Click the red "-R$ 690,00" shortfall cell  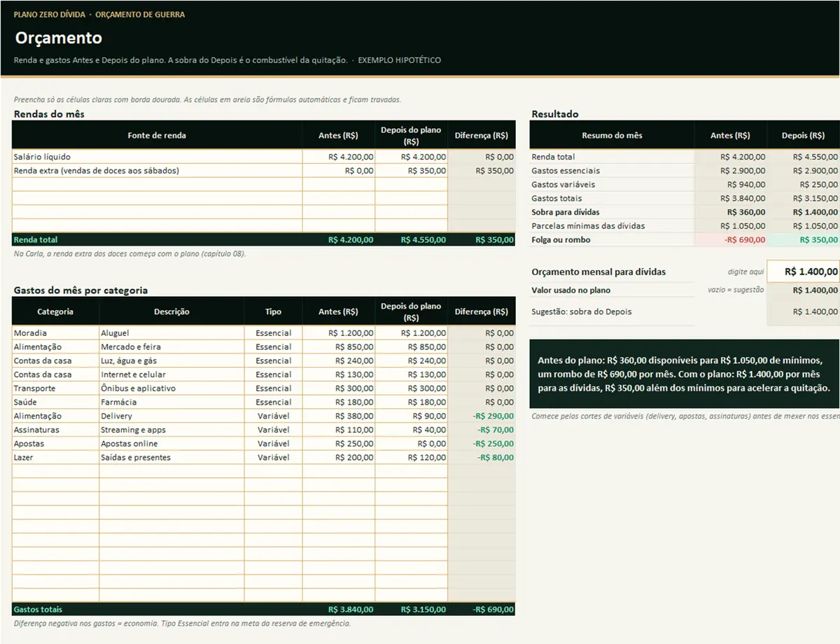[x=731, y=240]
